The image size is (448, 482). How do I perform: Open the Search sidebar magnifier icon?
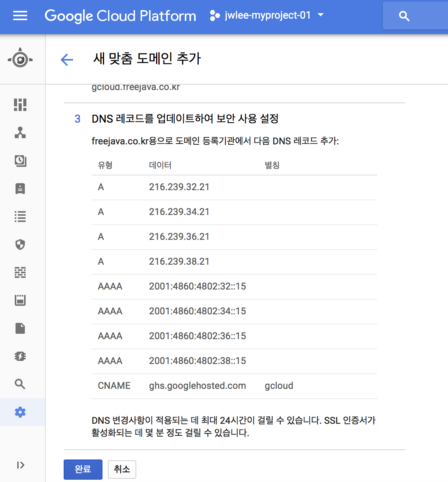(x=20, y=384)
